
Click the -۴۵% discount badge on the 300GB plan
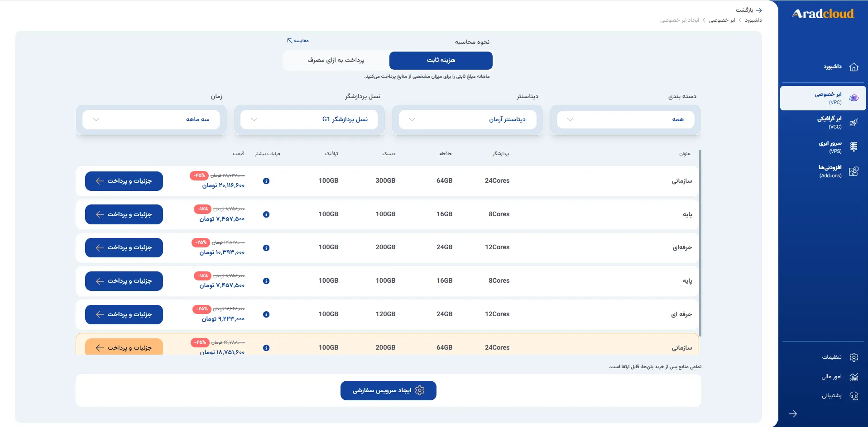point(199,176)
